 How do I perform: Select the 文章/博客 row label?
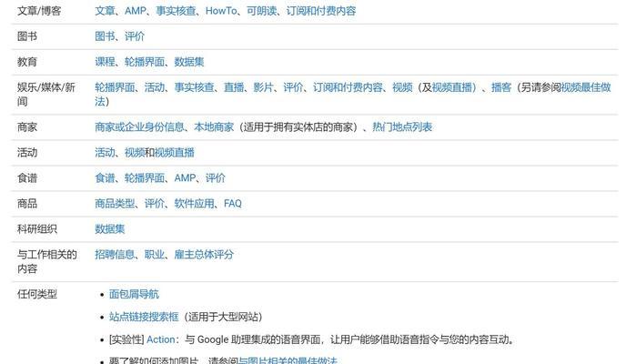click(39, 11)
